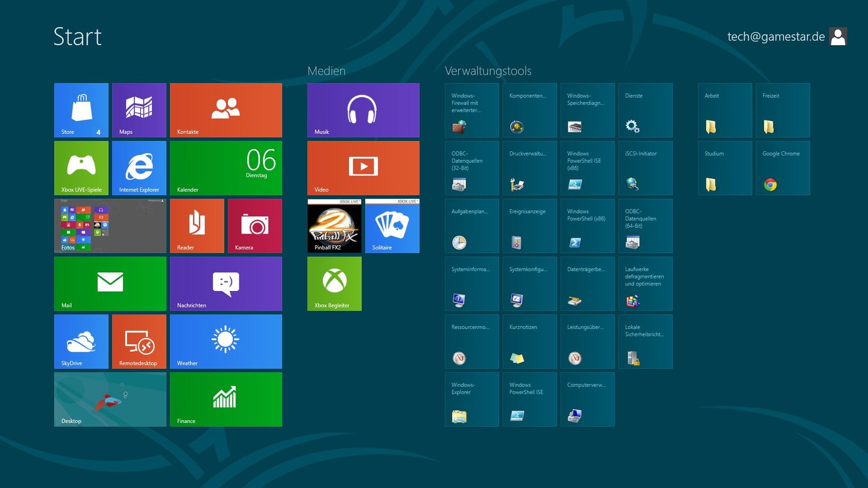Open Windows PowerShell ISE tile in bottom row
The height and width of the screenshot is (488, 868).
530,399
